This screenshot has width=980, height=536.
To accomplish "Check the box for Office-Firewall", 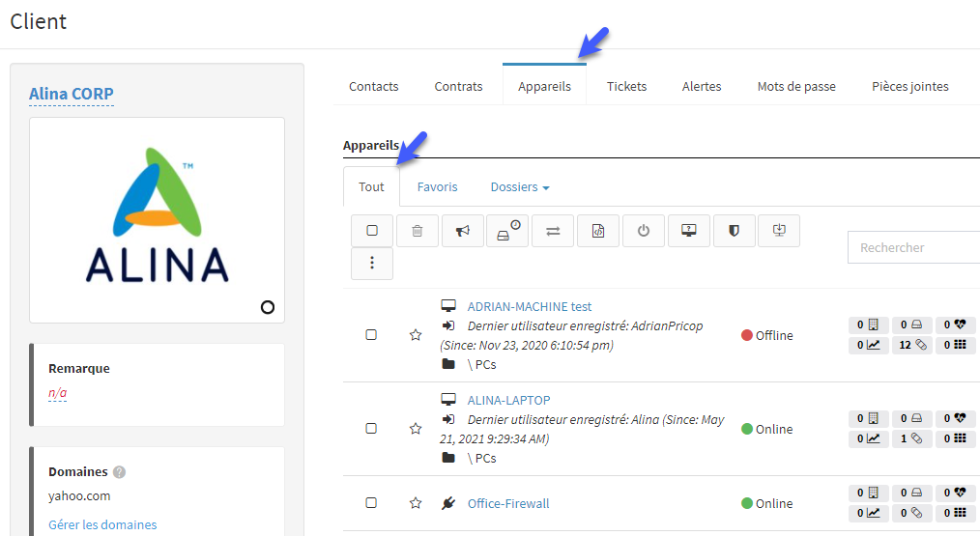I will pyautogui.click(x=371, y=503).
